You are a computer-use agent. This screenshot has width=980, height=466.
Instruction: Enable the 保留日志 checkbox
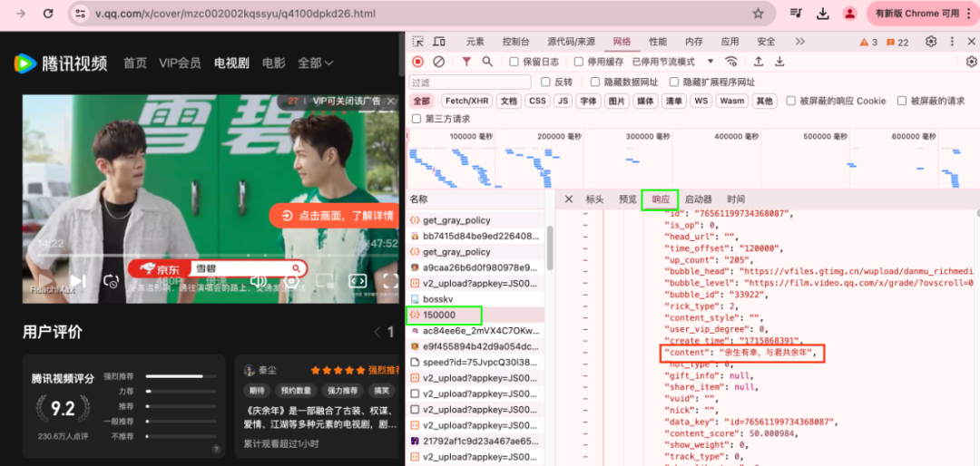pos(514,62)
